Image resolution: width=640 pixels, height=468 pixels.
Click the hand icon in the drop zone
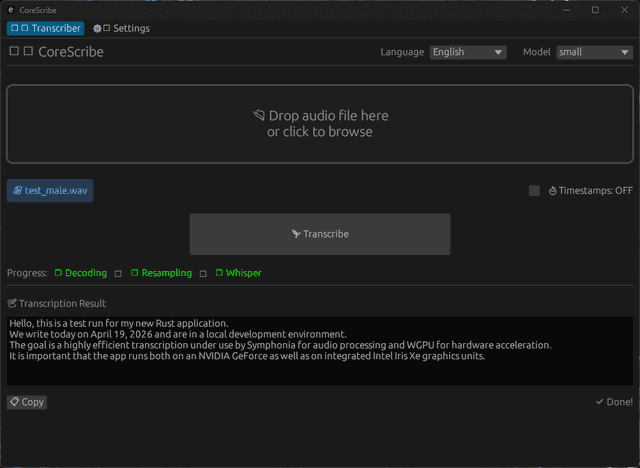pyautogui.click(x=259, y=115)
